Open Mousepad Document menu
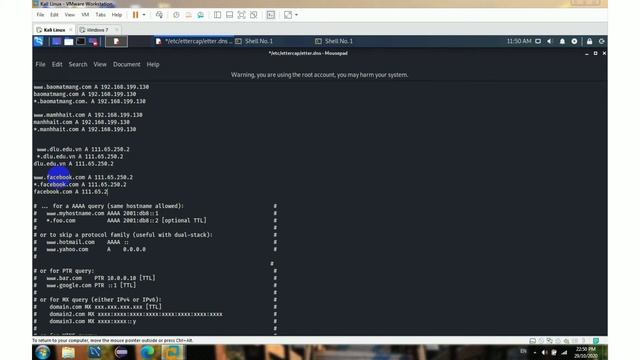This screenshot has height=360, width=640. (x=127, y=64)
